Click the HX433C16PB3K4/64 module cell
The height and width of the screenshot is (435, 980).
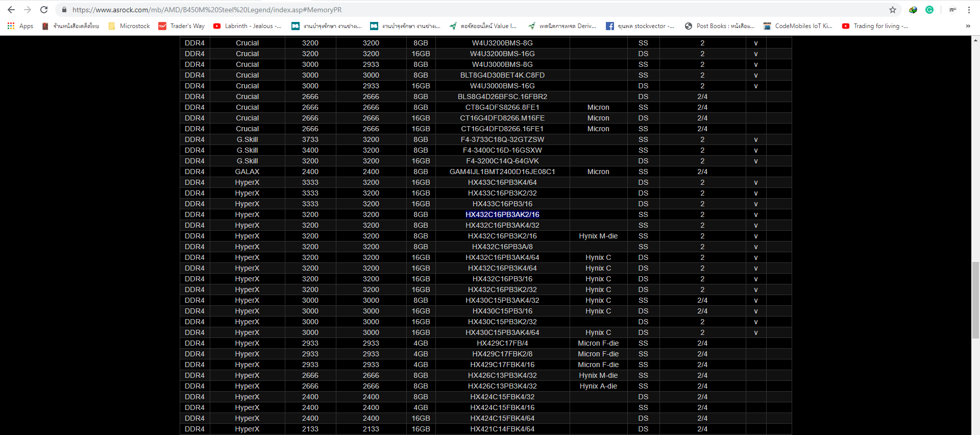pos(502,182)
